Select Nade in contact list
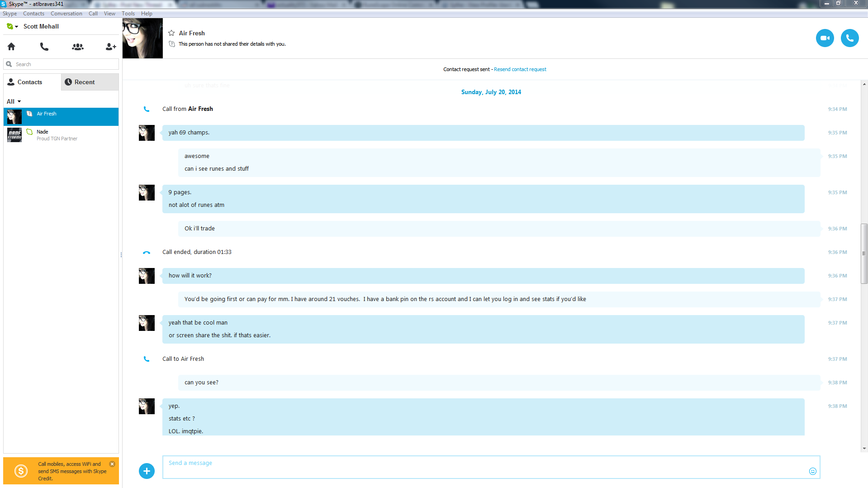This screenshot has width=868, height=488. tap(61, 135)
